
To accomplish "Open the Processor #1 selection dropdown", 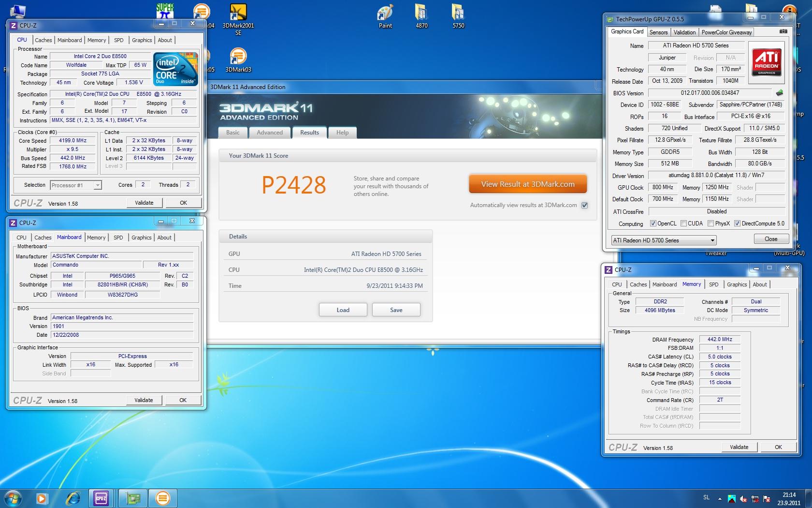I will (76, 185).
